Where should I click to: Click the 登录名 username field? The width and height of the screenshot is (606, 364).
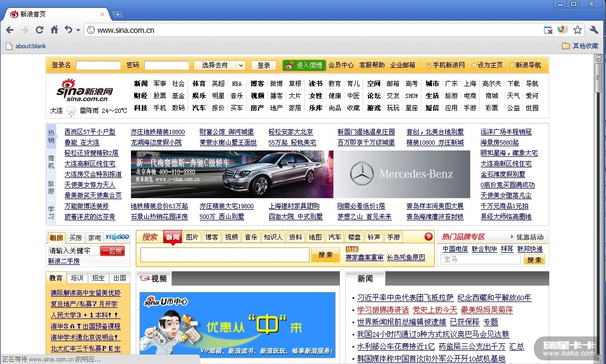(x=98, y=65)
